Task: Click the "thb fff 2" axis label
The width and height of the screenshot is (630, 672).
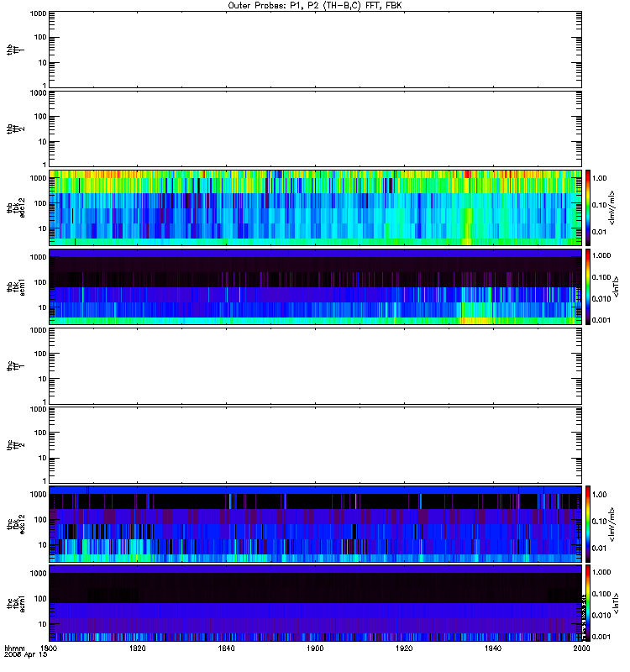Action: [x=15, y=129]
